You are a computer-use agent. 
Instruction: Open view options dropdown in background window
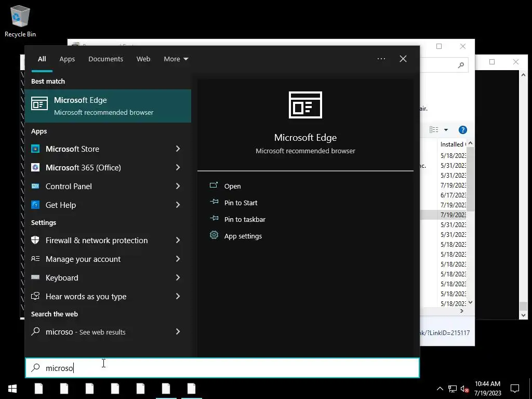point(446,130)
